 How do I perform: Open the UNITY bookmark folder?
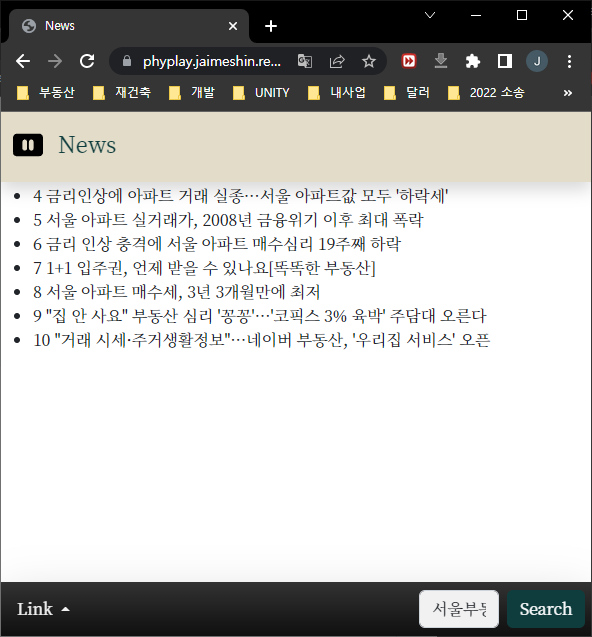pyautogui.click(x=261, y=93)
